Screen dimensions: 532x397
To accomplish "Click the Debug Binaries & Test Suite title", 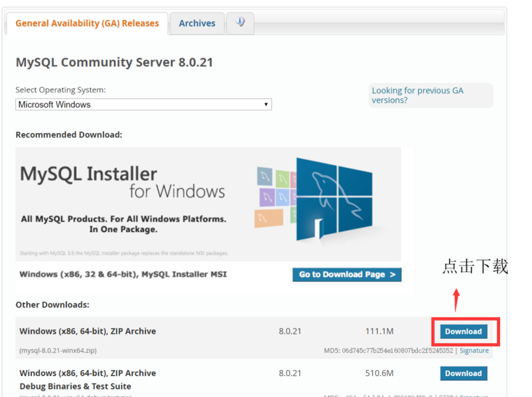I will (76, 387).
